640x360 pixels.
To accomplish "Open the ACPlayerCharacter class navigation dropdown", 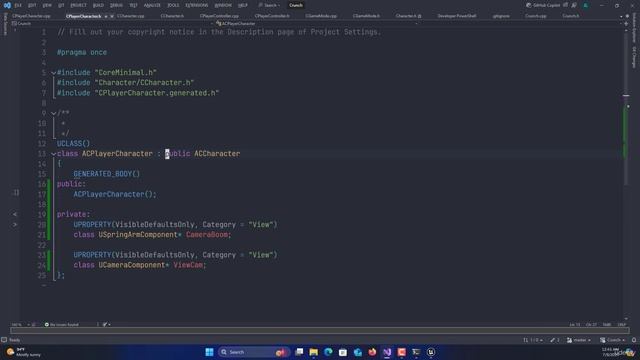I will 316,24.
